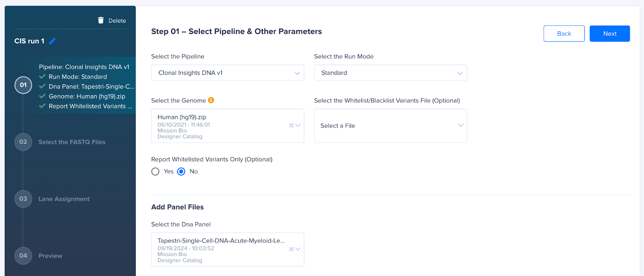Select No for Report Whitelisted Variants
Image resolution: width=644 pixels, height=276 pixels.
coord(181,172)
